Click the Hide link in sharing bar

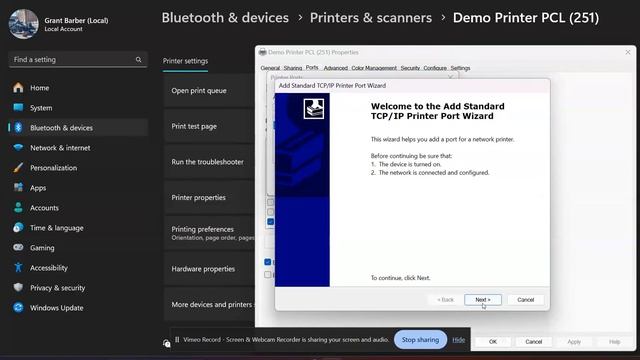tap(458, 340)
